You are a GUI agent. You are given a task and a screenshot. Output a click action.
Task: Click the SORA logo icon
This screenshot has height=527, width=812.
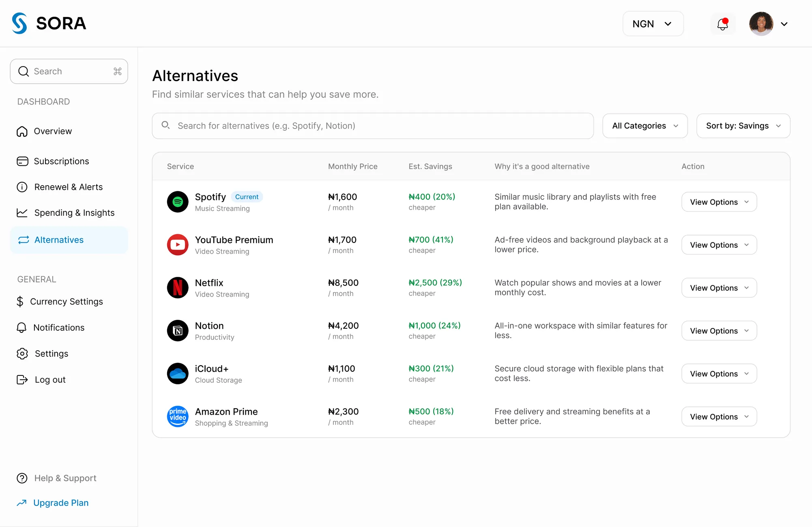coord(19,23)
